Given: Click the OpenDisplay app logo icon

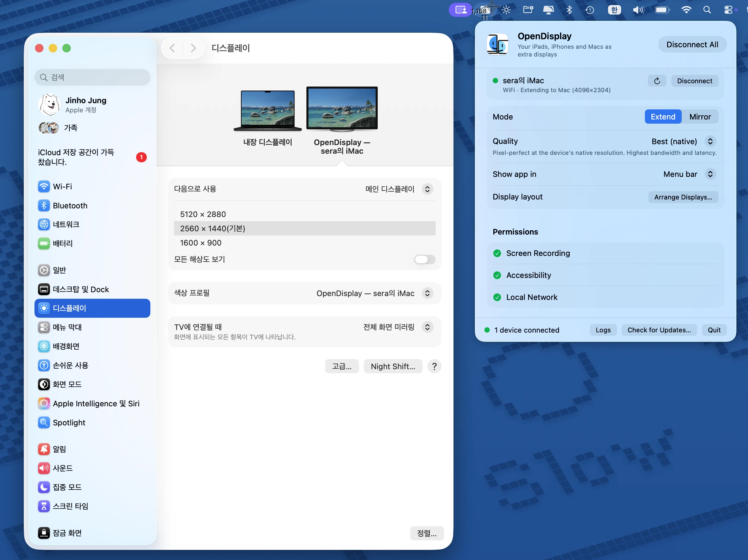Looking at the screenshot, I should tap(497, 44).
